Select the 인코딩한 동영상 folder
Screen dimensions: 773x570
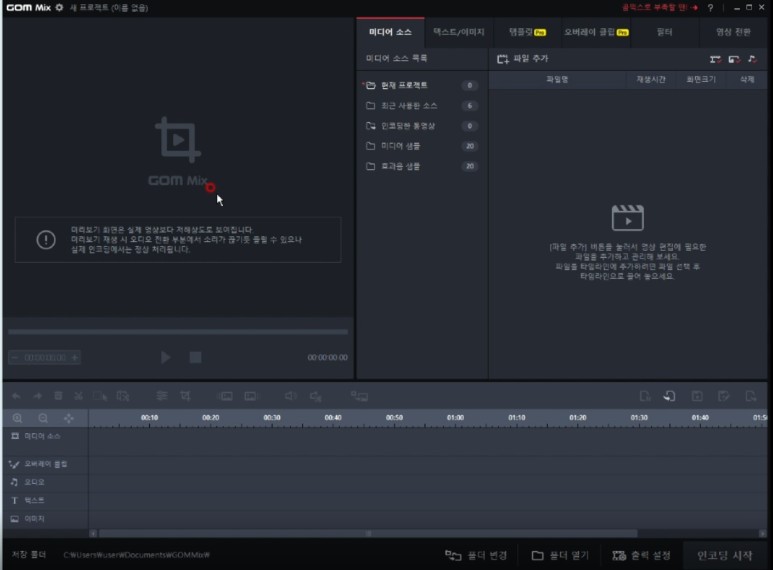(422, 126)
